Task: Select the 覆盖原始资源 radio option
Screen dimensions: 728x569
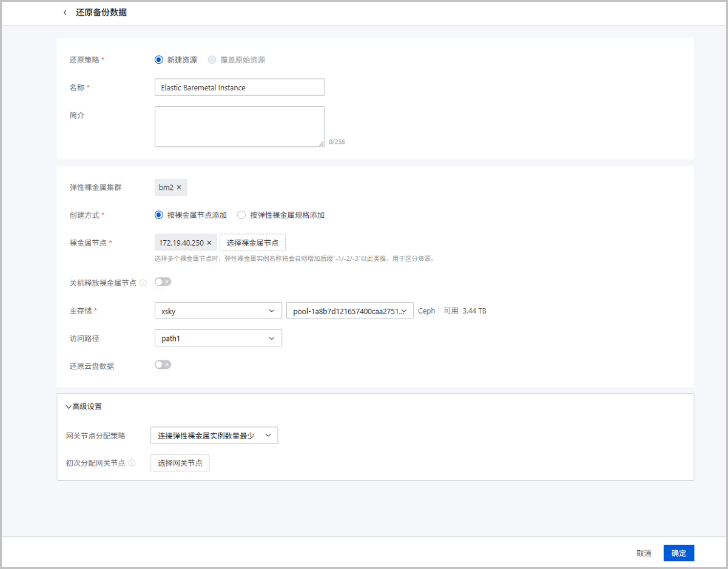Action: point(212,60)
